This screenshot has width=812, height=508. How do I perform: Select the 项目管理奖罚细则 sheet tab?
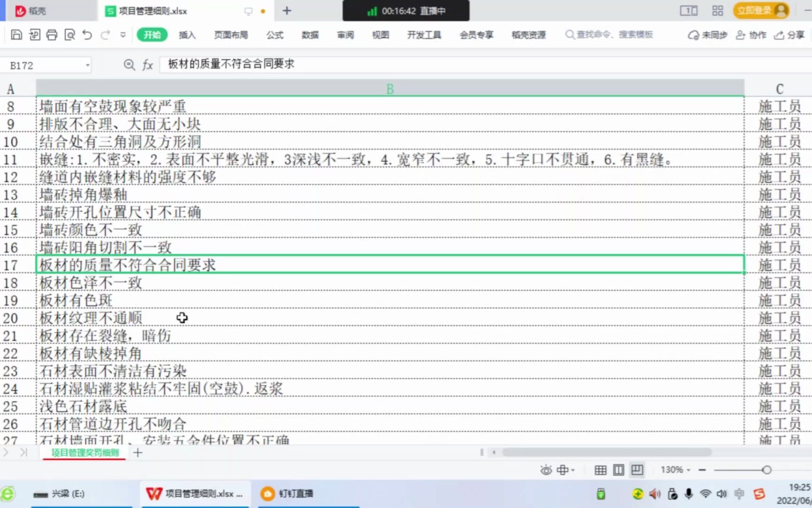tap(85, 452)
